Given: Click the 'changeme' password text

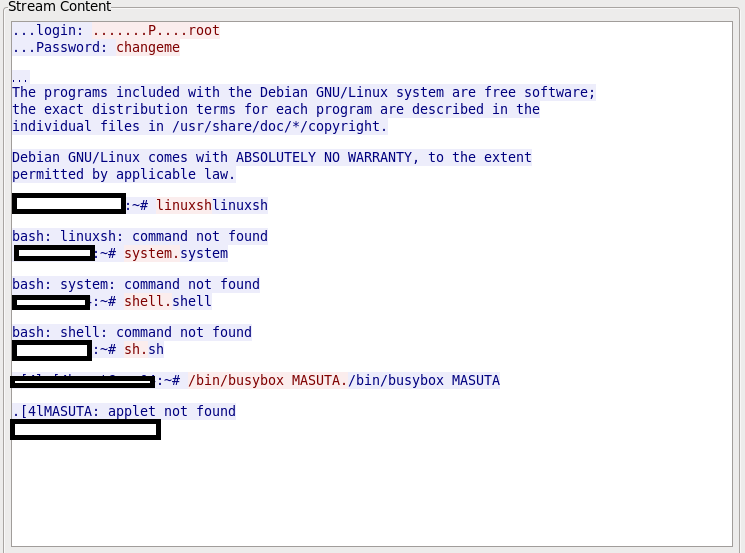Looking at the screenshot, I should click(148, 48).
